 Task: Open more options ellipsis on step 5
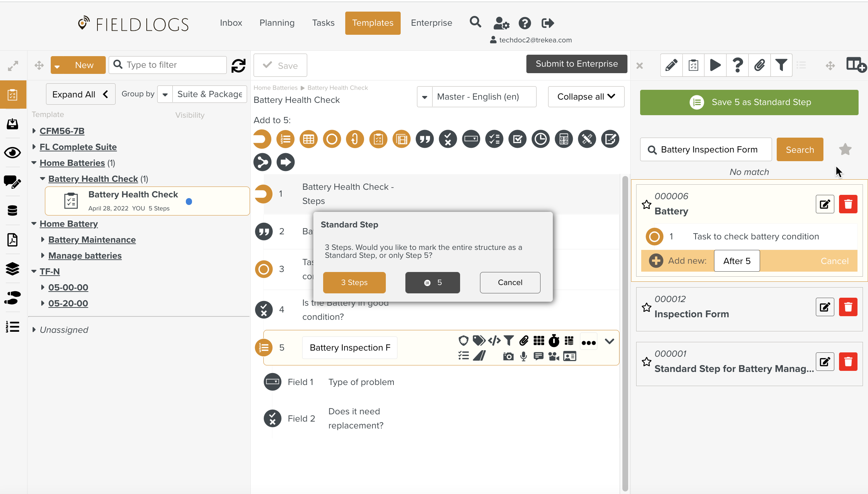coord(589,342)
